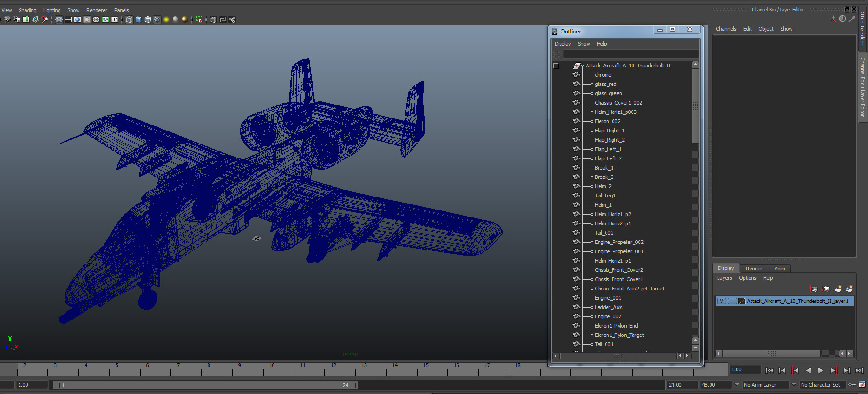Open the Anim Layer dropdown arrow

point(737,385)
